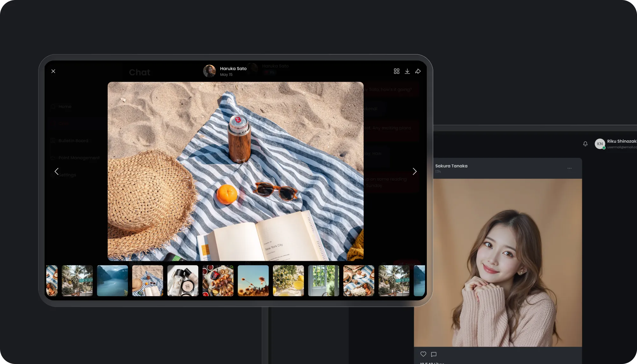Viewport: 637px width, 364px height.
Task: Open more options on Sakura Tanaka's post
Action: (569, 168)
